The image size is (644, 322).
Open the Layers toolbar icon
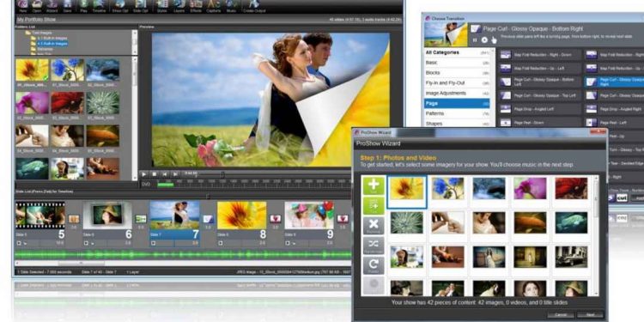click(x=179, y=5)
